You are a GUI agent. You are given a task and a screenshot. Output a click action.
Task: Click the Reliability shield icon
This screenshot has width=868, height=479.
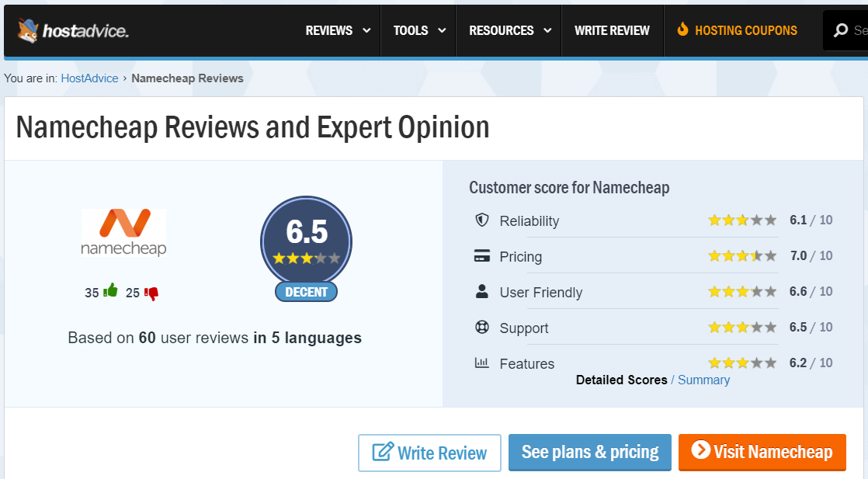tap(482, 220)
